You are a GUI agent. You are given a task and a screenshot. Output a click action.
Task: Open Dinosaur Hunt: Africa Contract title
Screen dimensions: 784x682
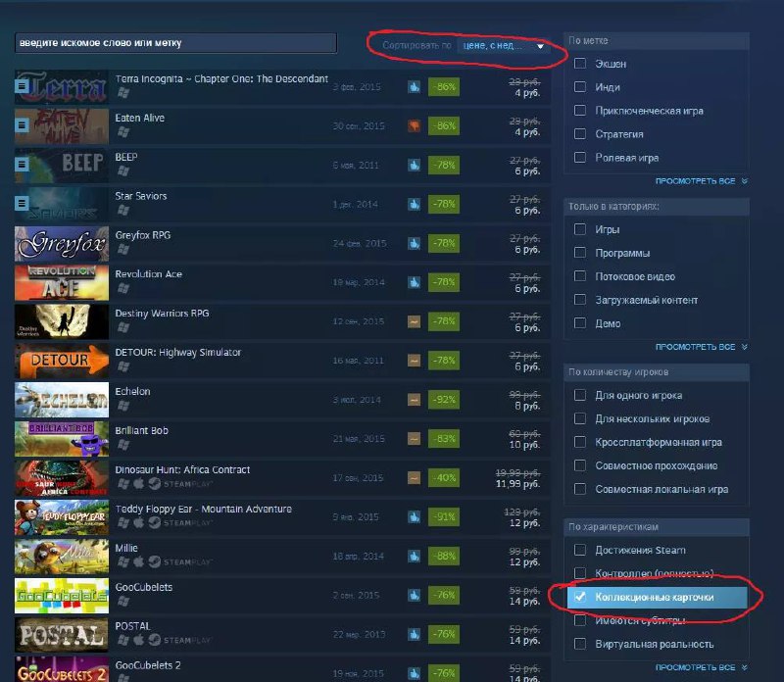182,470
